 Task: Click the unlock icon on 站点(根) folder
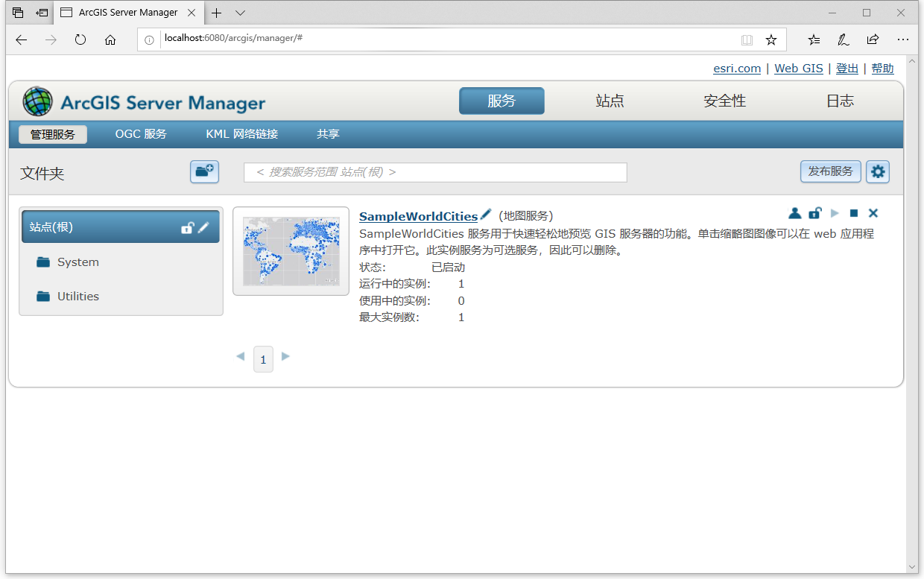[187, 227]
